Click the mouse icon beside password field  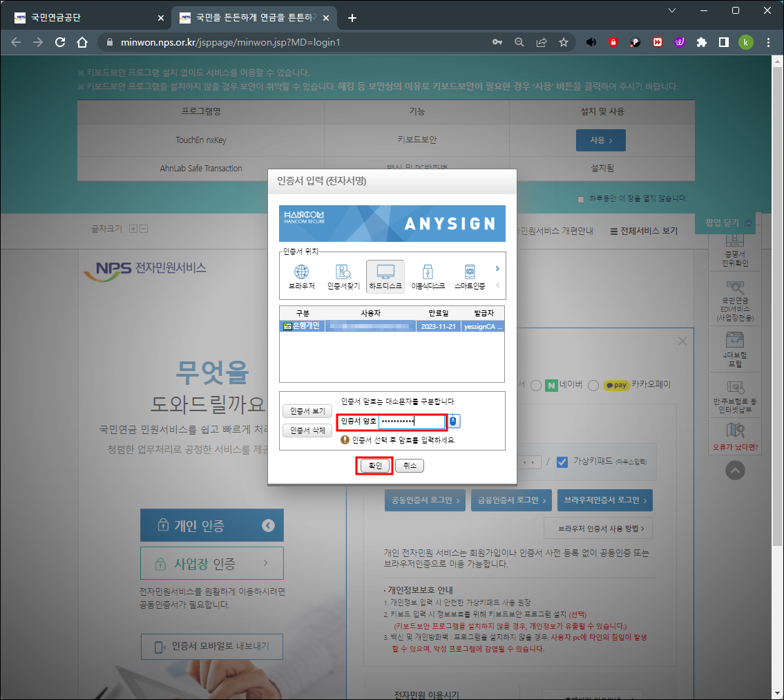pyautogui.click(x=452, y=421)
